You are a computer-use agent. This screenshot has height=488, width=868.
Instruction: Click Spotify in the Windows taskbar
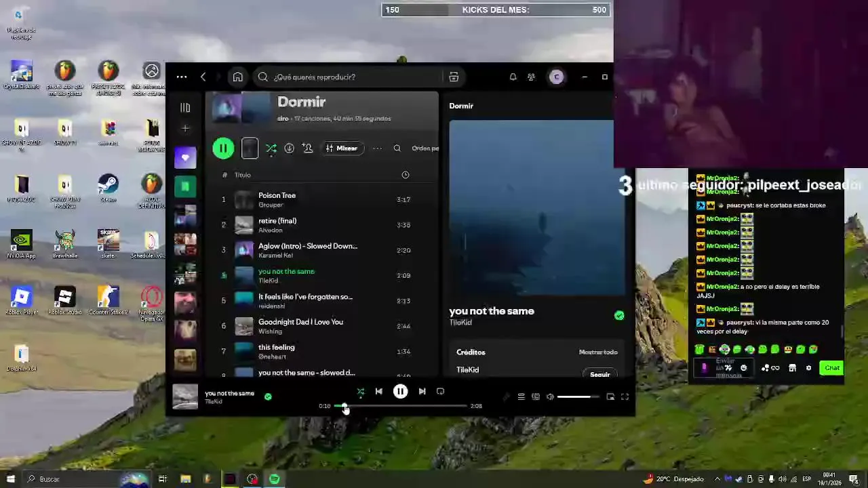(274, 479)
